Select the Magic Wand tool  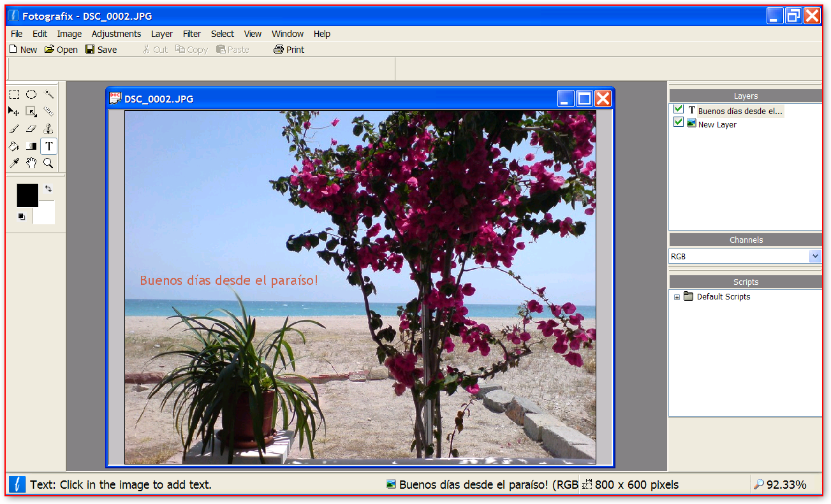coord(48,94)
